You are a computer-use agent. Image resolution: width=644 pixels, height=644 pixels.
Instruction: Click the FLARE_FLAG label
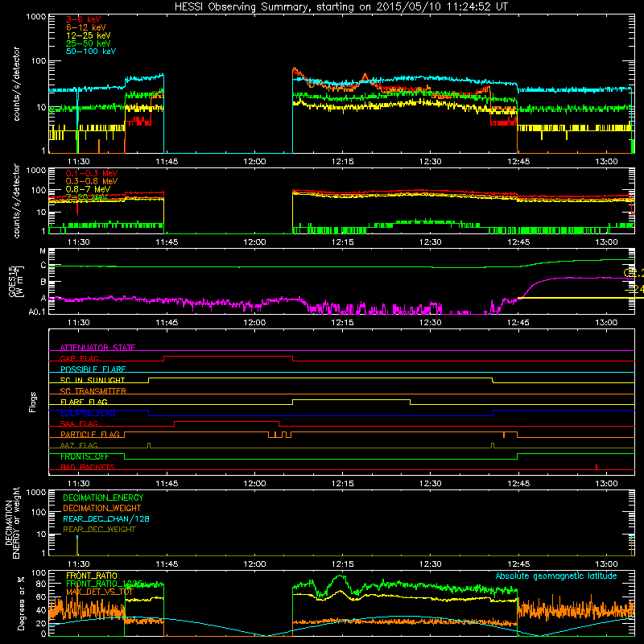(84, 402)
